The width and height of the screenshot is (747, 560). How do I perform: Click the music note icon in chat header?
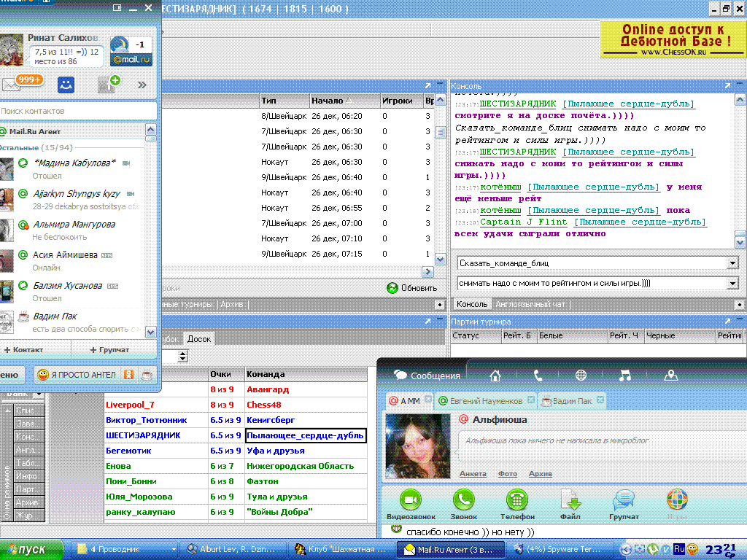624,376
